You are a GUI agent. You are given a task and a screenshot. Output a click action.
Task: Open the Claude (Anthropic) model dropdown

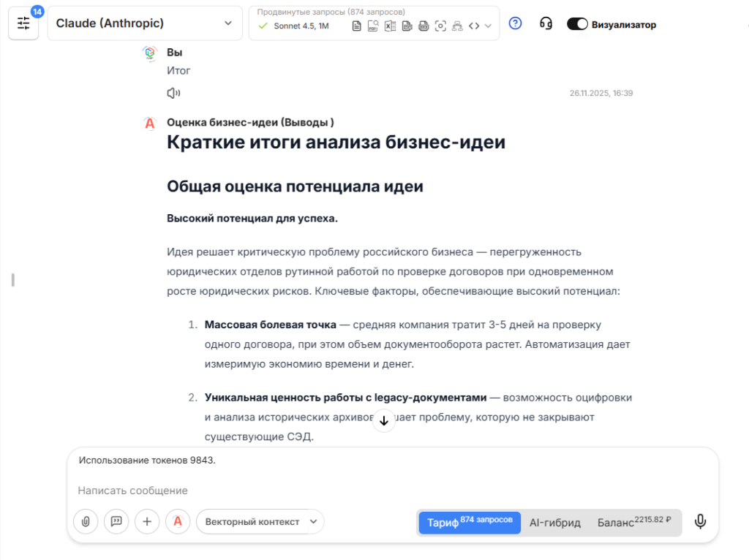(144, 23)
